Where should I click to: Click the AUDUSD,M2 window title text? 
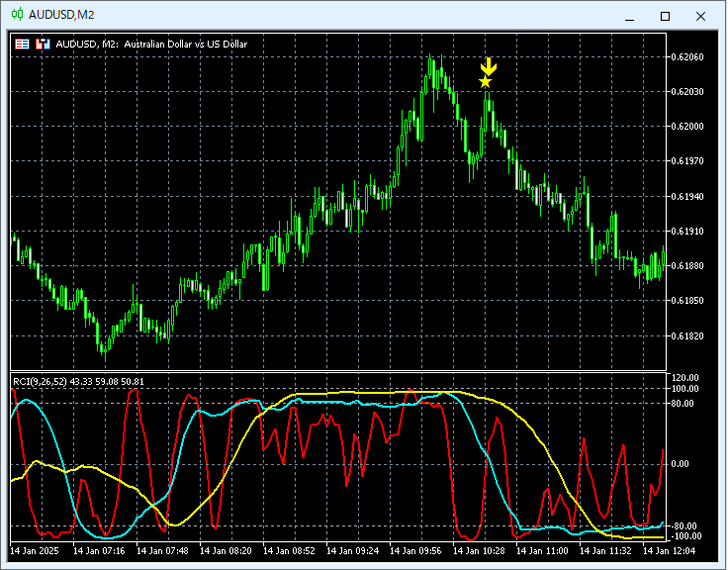[61, 15]
